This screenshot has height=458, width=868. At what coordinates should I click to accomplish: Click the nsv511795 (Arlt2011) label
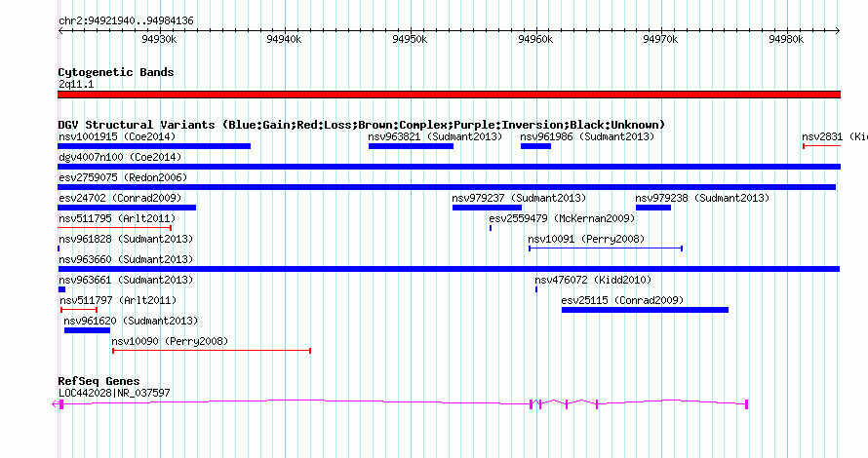coord(117,218)
